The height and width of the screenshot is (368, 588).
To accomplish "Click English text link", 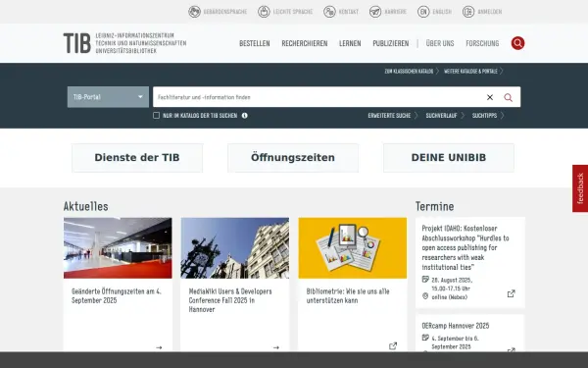I will pyautogui.click(x=442, y=12).
